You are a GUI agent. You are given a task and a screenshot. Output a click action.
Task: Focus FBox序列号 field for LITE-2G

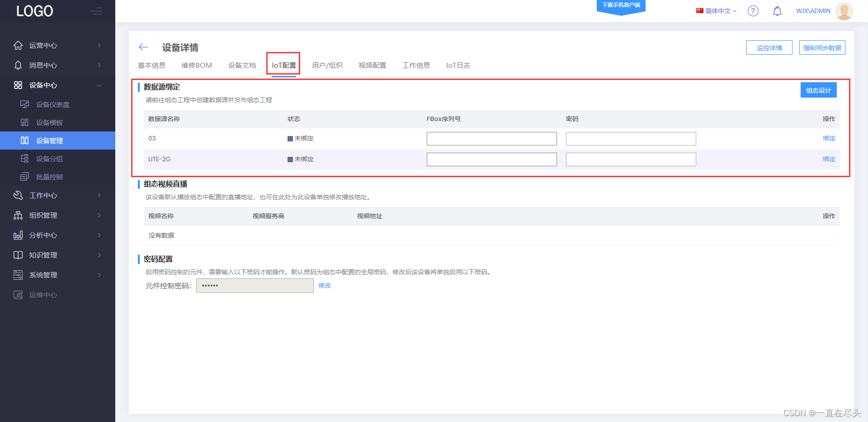[492, 159]
